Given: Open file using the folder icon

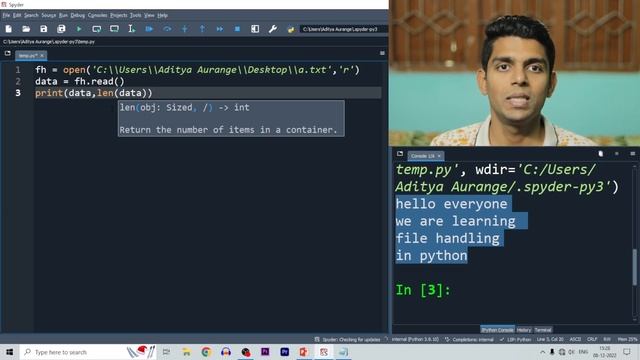Looking at the screenshot, I should (26, 29).
